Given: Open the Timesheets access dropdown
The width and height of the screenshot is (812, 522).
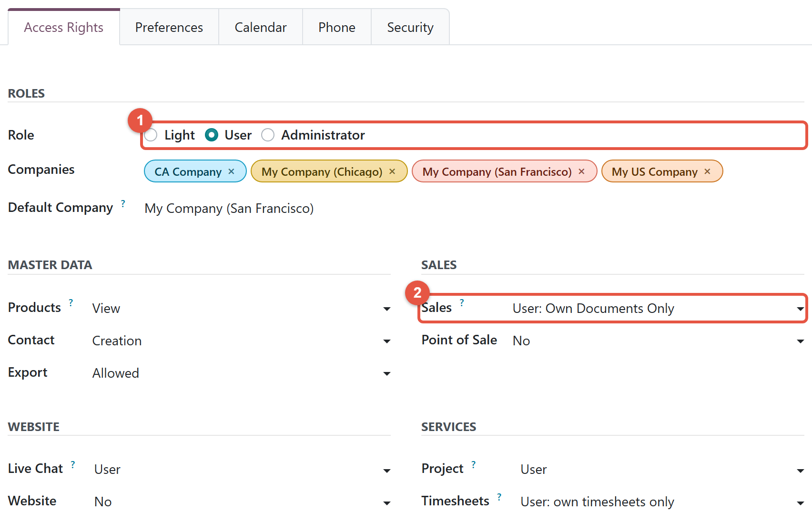Looking at the screenshot, I should (662, 502).
